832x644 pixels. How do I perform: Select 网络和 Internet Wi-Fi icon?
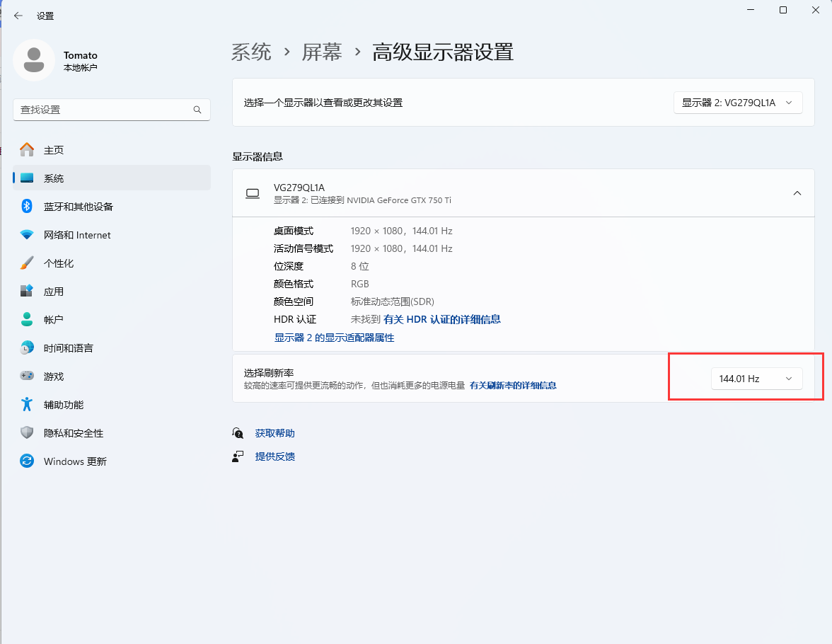pos(27,235)
